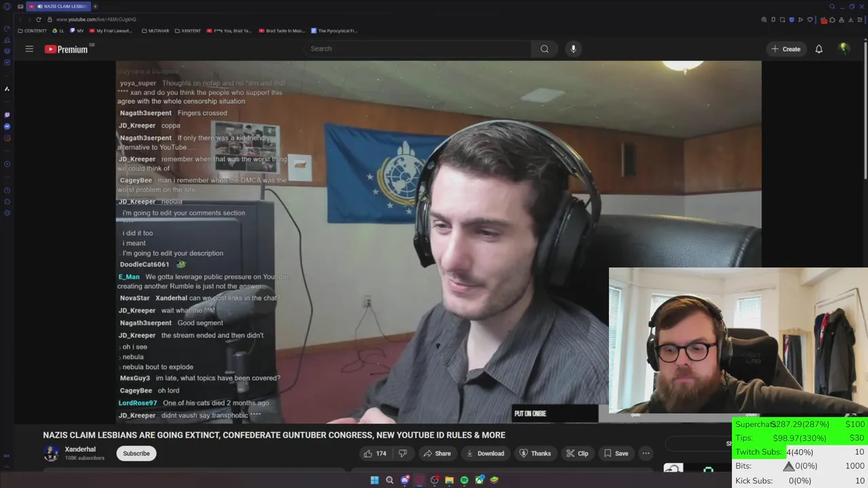Open the Create menu

786,49
